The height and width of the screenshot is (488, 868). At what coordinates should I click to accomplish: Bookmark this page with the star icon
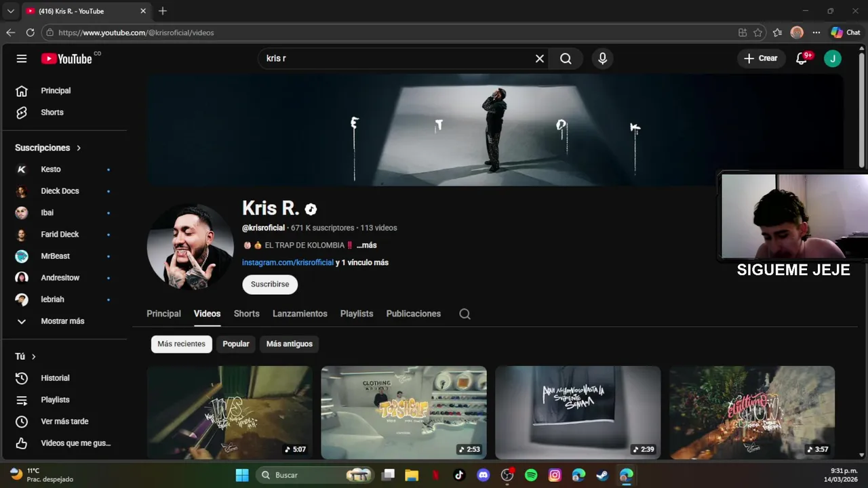click(757, 33)
